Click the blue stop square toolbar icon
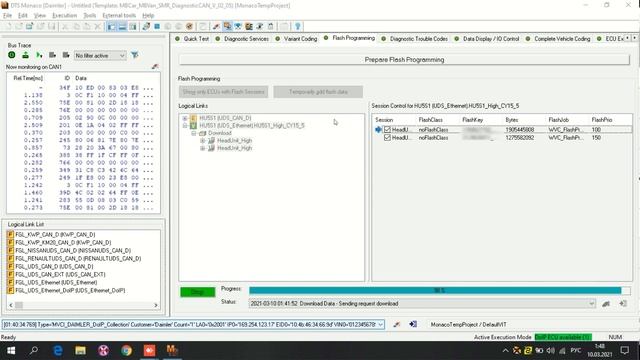The width and height of the screenshot is (640, 360). click(157, 27)
